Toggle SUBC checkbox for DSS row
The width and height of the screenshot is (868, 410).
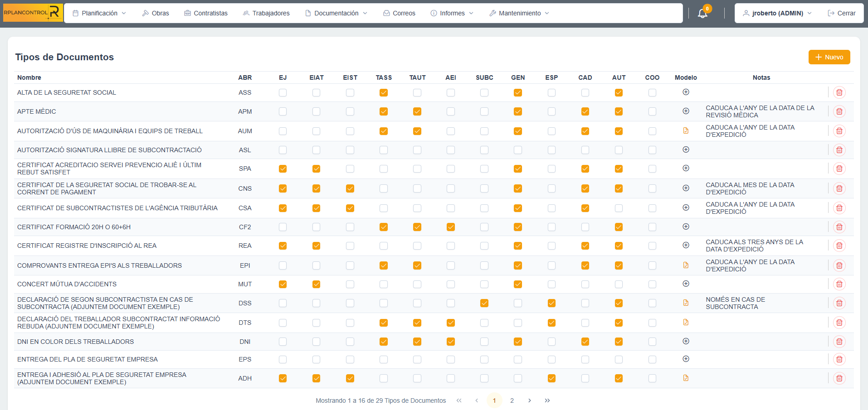click(x=484, y=303)
